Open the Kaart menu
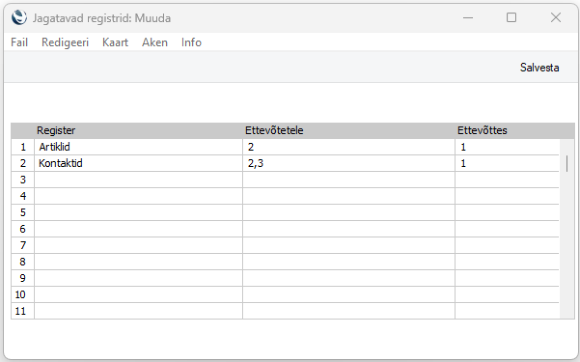Image resolution: width=580 pixels, height=362 pixels. 115,43
